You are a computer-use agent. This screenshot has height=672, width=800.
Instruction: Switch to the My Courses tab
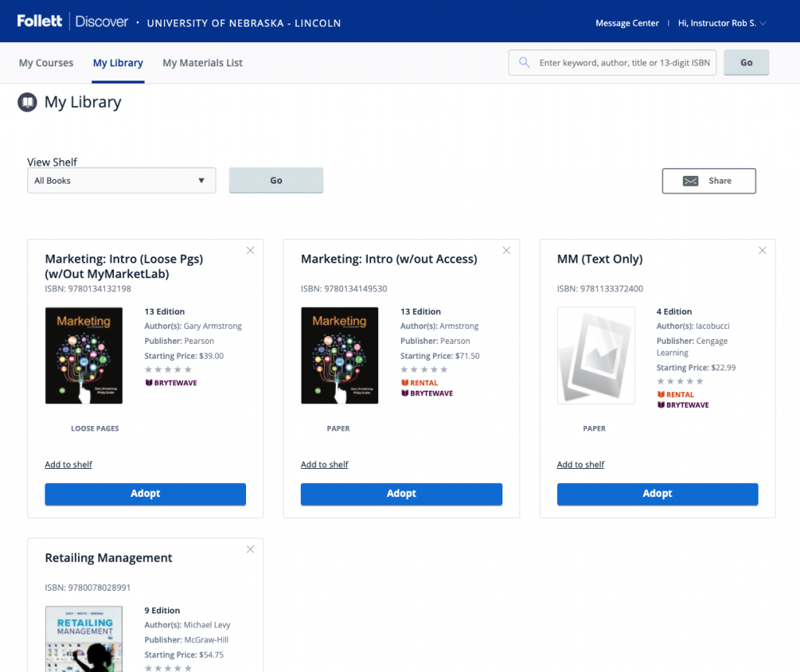(x=45, y=63)
